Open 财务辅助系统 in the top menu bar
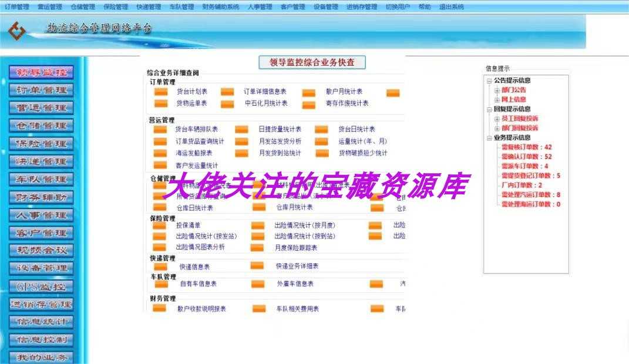 (x=221, y=7)
